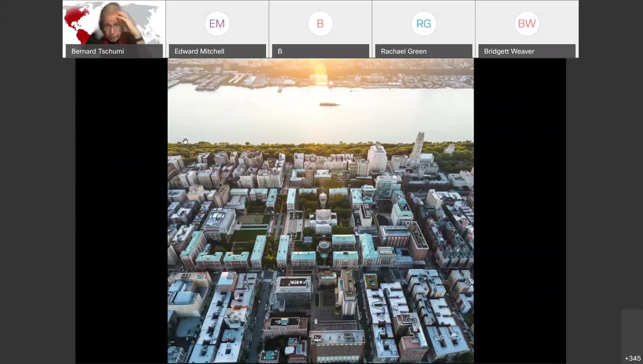The width and height of the screenshot is (643, 364).
Task: Click black letterbox area right of photo
Action: tap(520, 211)
